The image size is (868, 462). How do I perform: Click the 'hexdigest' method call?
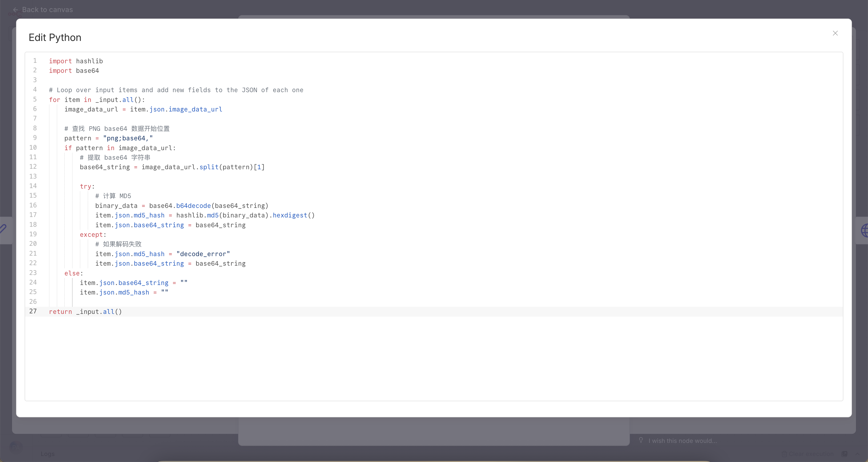[x=290, y=215]
